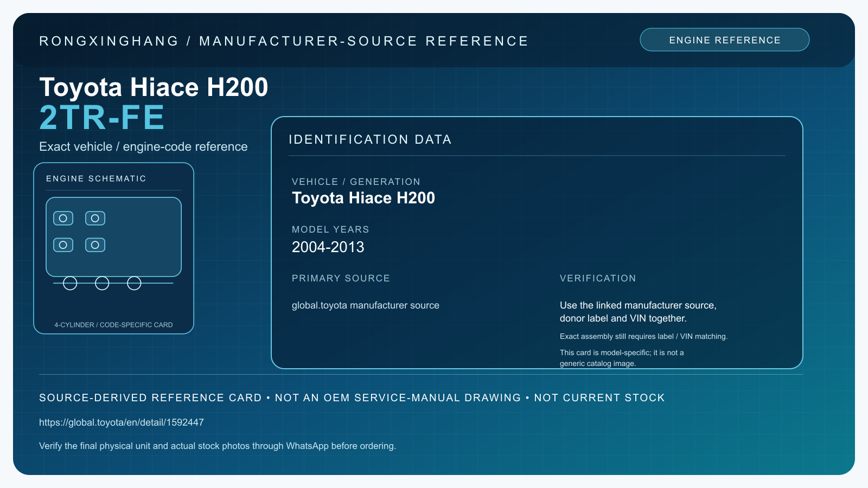
Task: Click the engine schematic thumbnail card
Action: point(113,248)
